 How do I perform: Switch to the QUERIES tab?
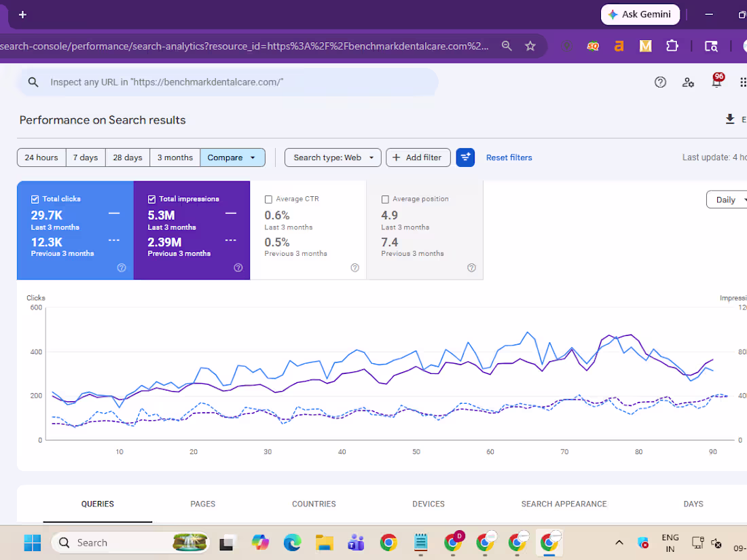coord(98,504)
